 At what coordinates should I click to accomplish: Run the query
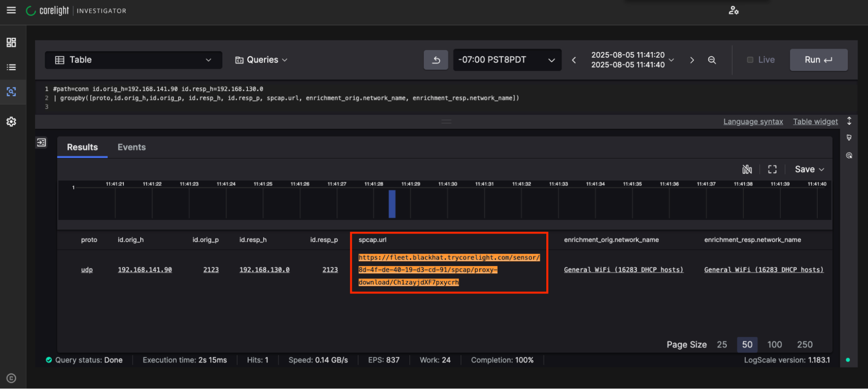pos(818,60)
